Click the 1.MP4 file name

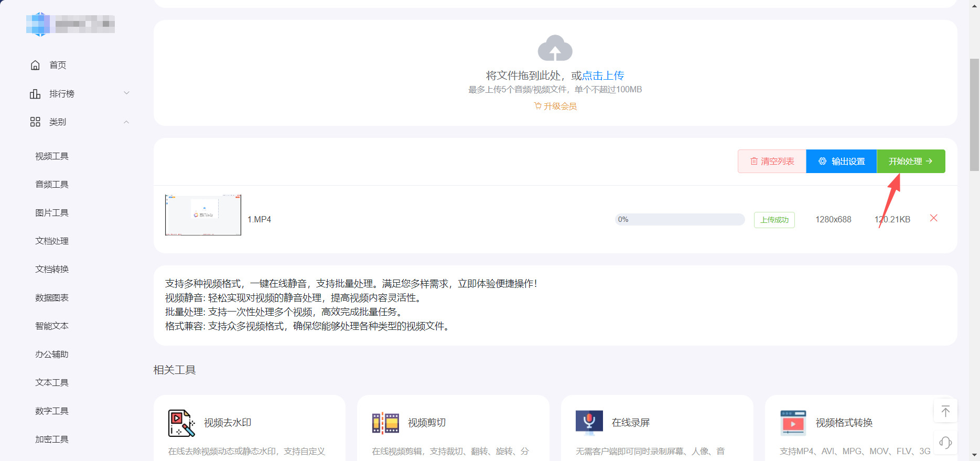pos(259,219)
